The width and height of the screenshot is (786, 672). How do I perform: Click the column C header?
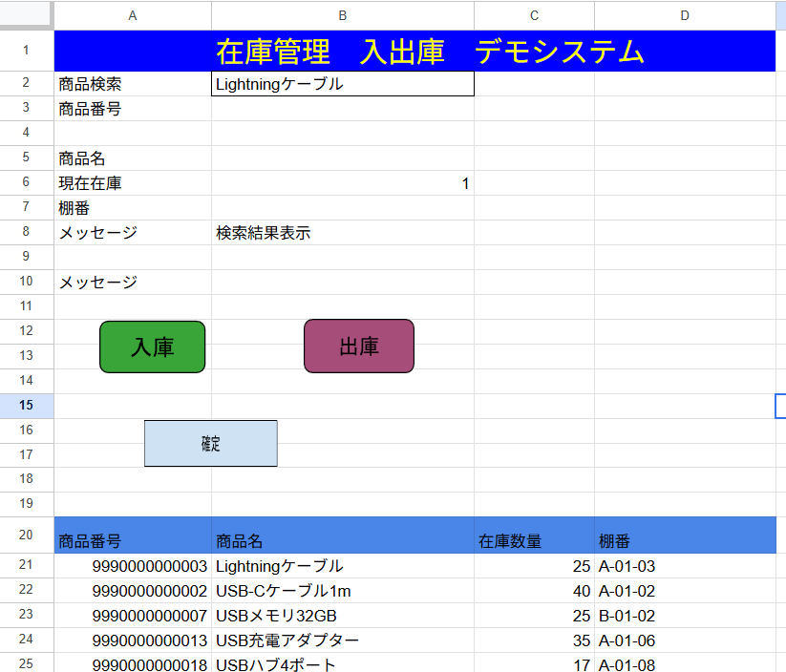[x=534, y=15]
